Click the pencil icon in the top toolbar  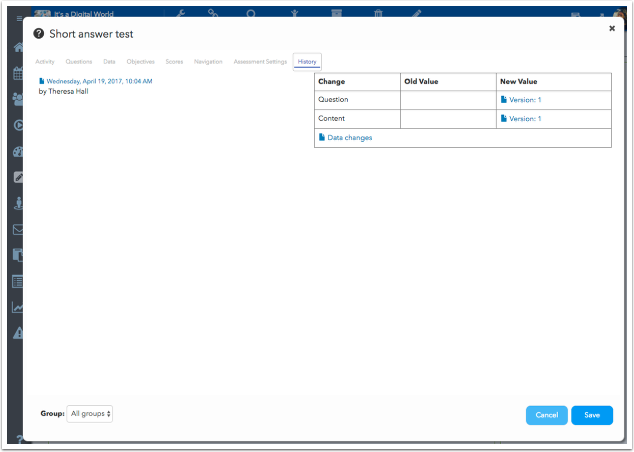tap(416, 13)
